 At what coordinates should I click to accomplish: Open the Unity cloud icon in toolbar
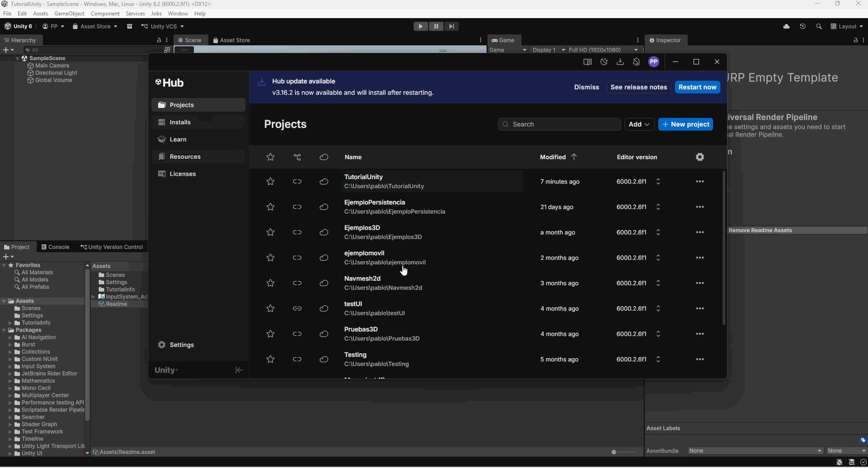point(786,26)
